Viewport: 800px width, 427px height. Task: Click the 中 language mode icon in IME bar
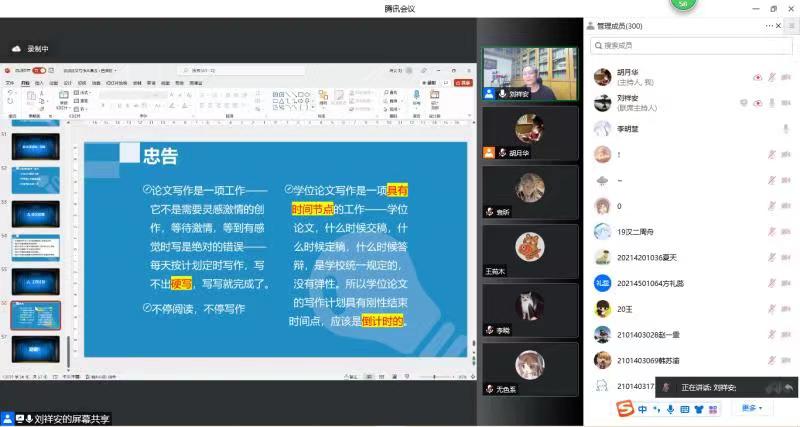(x=642, y=409)
